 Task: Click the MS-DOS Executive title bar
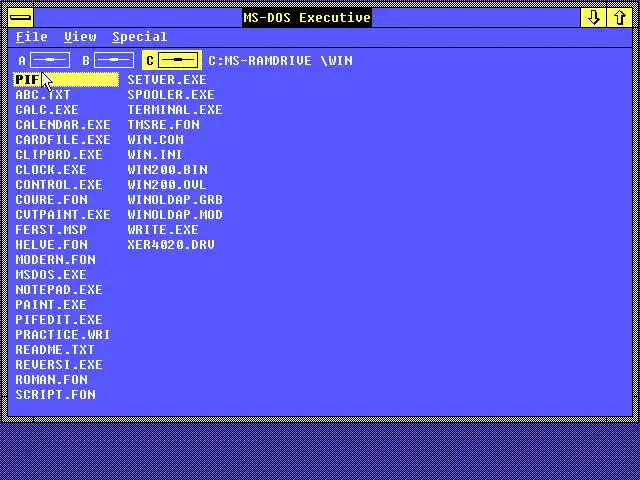[307, 18]
